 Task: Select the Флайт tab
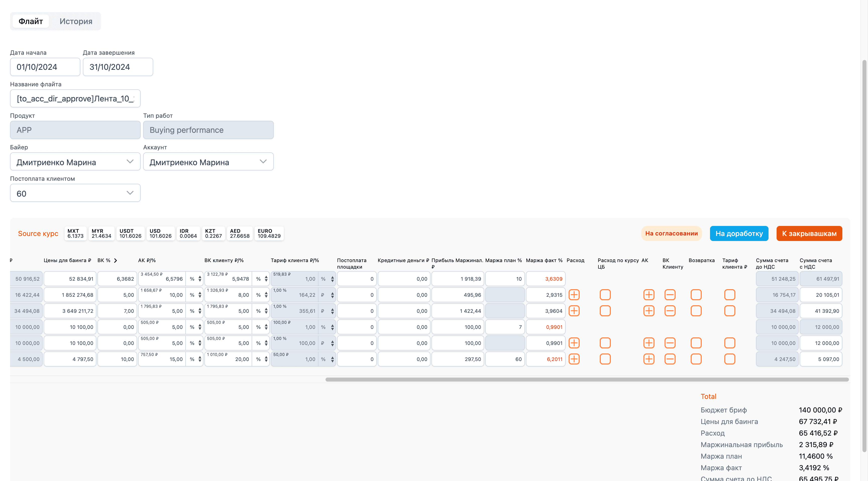tap(31, 21)
